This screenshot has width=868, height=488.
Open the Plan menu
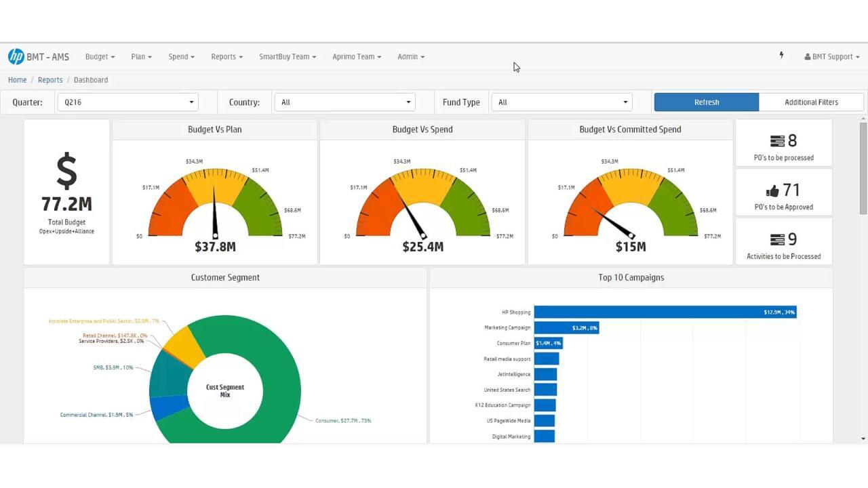click(x=141, y=57)
